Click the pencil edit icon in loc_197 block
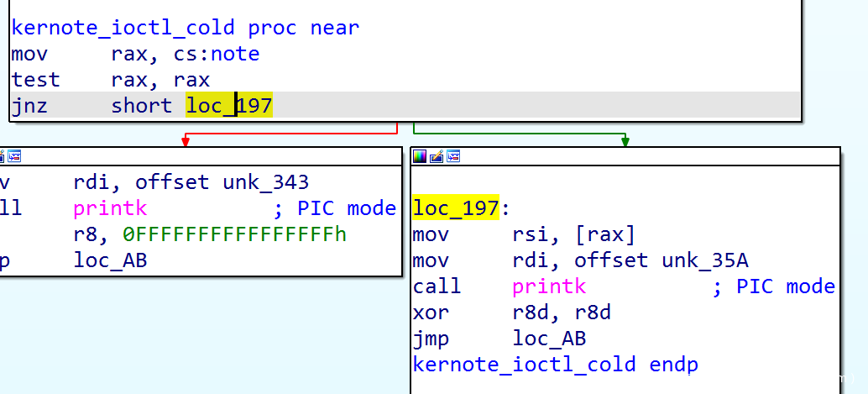 tap(436, 156)
